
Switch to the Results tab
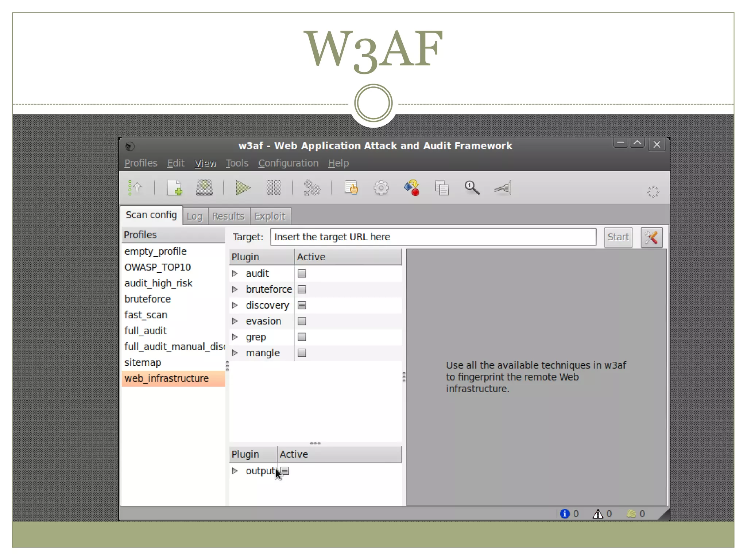(x=228, y=217)
